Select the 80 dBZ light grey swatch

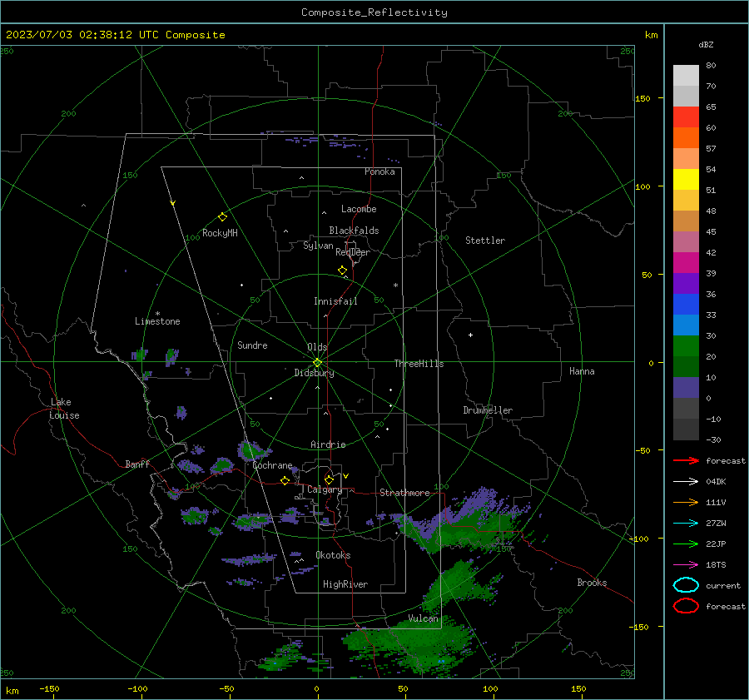(686, 75)
